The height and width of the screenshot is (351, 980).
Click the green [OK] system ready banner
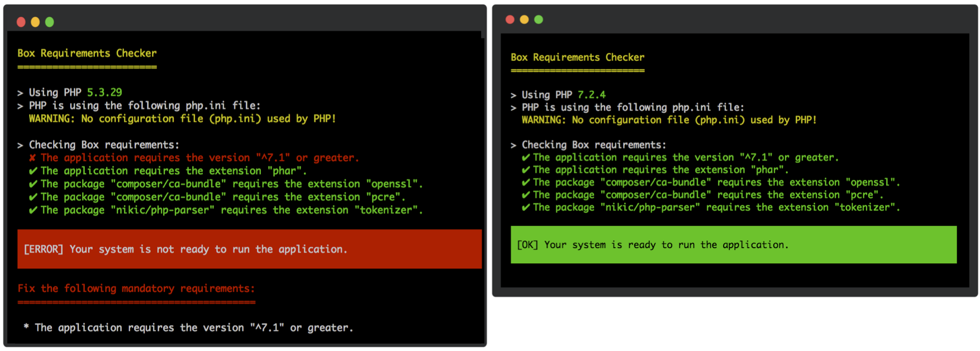[734, 245]
